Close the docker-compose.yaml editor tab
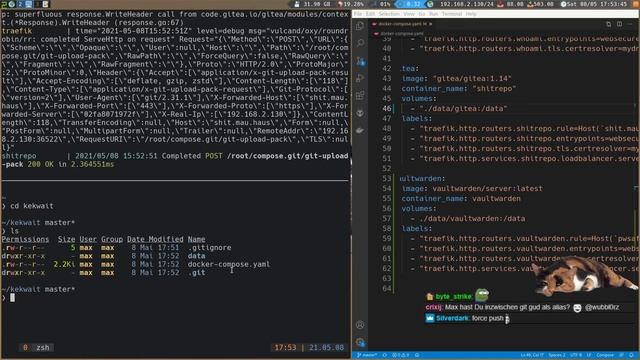 coord(430,24)
